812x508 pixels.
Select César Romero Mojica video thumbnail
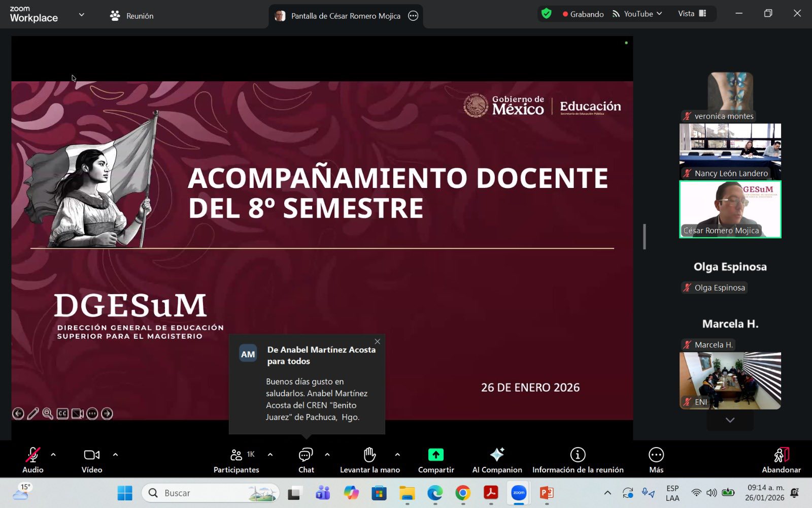(x=730, y=209)
